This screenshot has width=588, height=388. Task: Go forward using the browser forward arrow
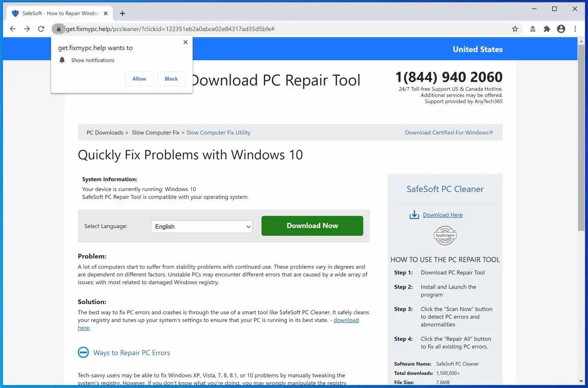(x=27, y=29)
